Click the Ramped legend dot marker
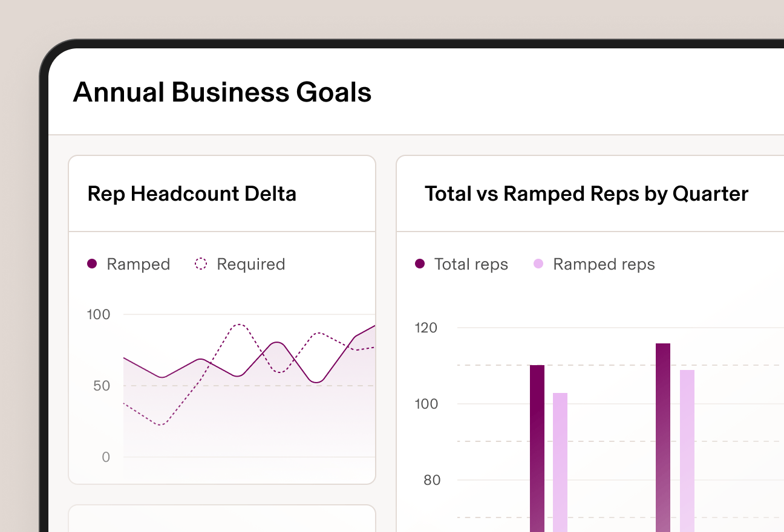The height and width of the screenshot is (532, 784). 92,264
